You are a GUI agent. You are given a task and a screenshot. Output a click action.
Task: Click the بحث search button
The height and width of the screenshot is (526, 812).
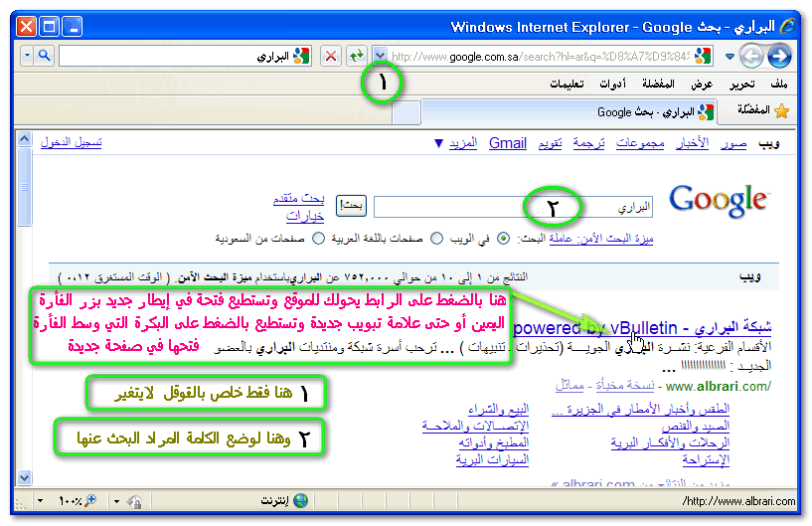tap(351, 206)
